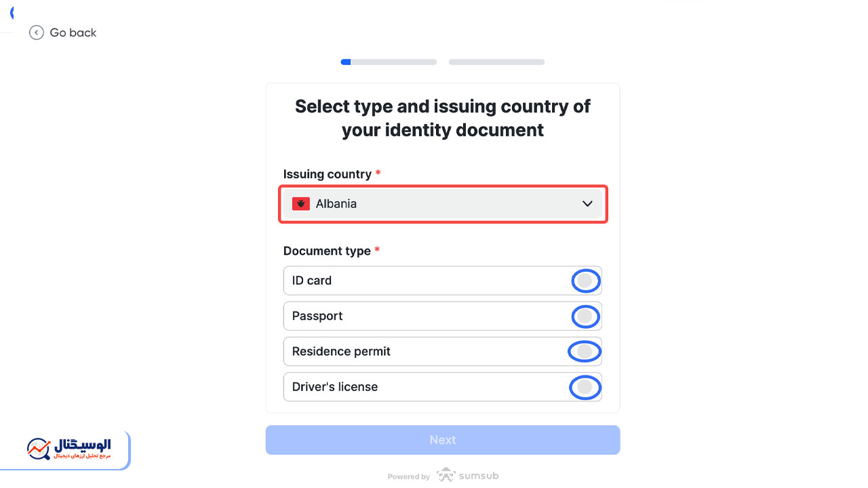Click the Next button

[x=443, y=440]
